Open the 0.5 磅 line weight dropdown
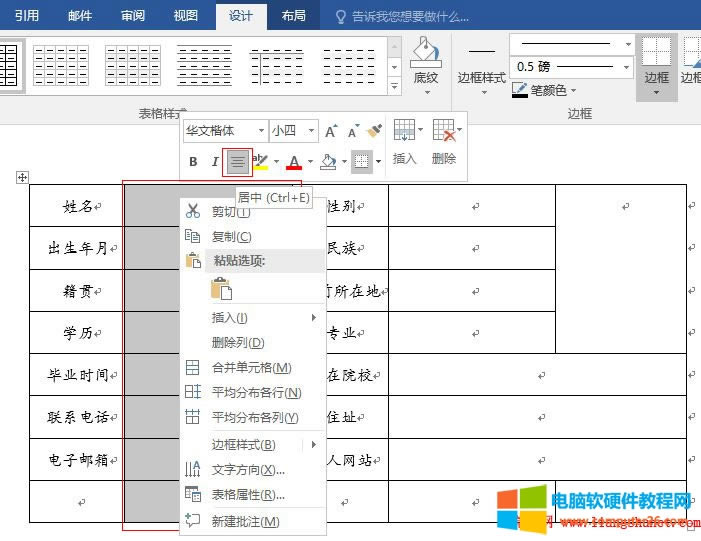The image size is (701, 541). tap(628, 67)
